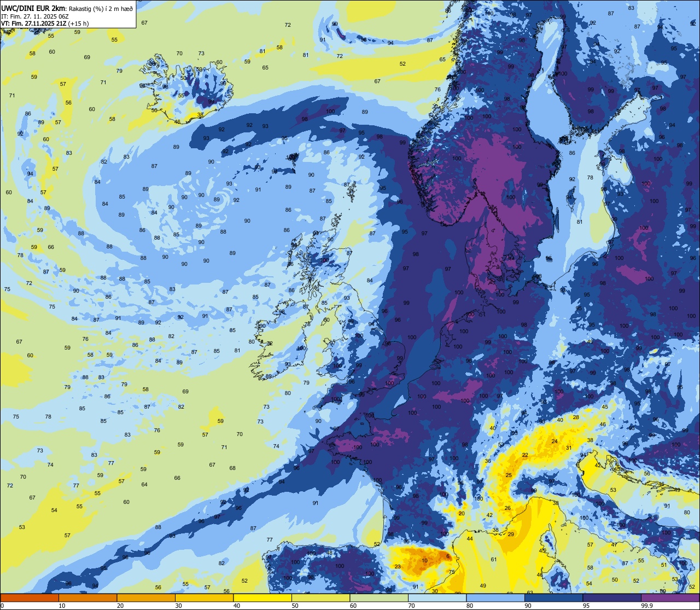
Task: Click the pale green 60–70 legend segment
Action: [x=379, y=597]
